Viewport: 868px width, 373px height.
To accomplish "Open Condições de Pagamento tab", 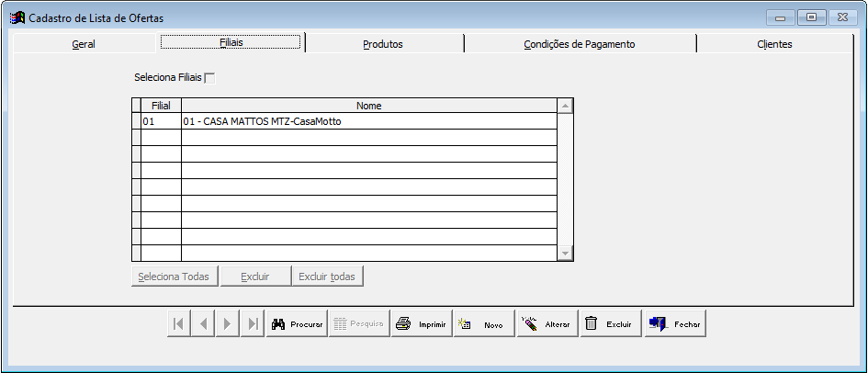I will [x=580, y=43].
